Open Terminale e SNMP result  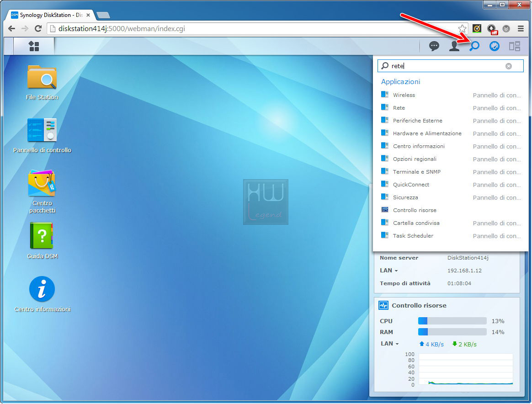tap(451, 172)
